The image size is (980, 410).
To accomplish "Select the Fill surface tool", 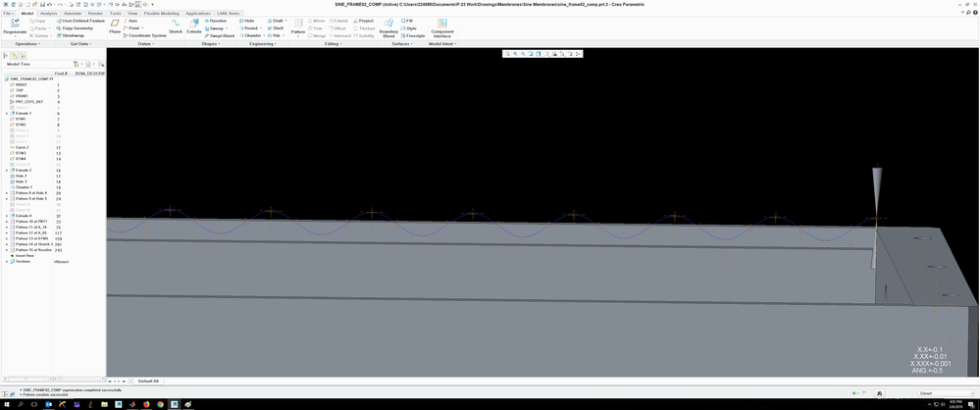I will tap(406, 21).
